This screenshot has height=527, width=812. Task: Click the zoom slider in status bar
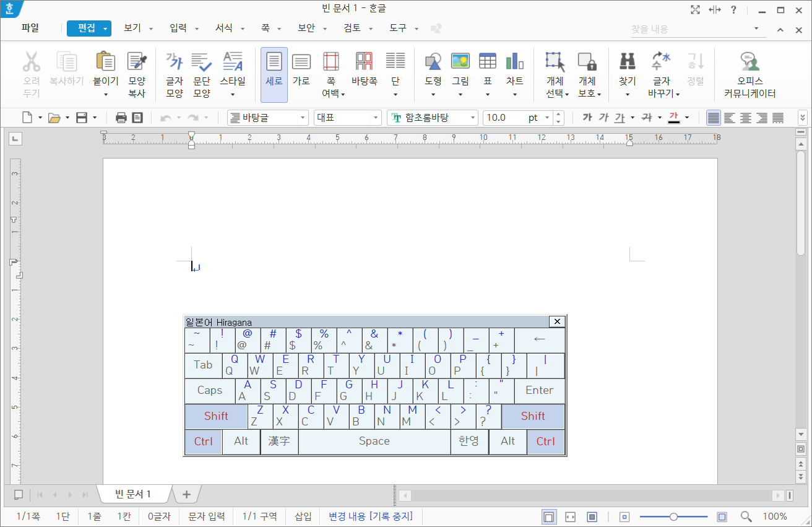coord(673,516)
